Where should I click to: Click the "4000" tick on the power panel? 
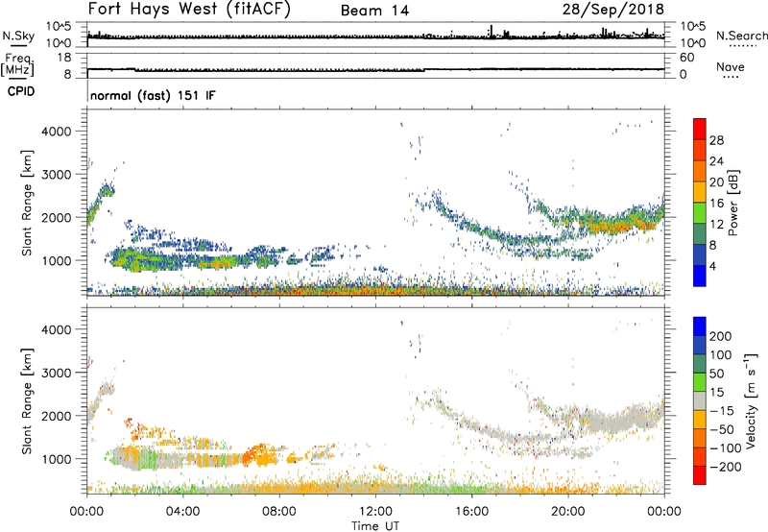click(56, 132)
